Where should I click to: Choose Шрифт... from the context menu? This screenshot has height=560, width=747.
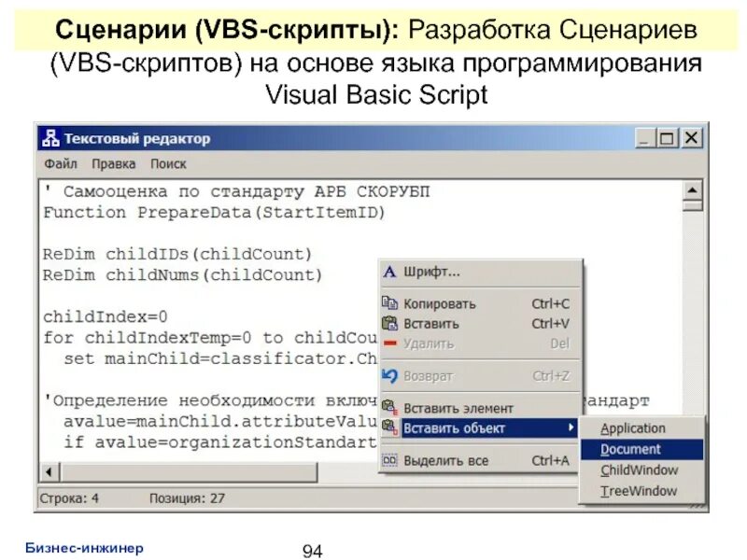click(x=481, y=272)
